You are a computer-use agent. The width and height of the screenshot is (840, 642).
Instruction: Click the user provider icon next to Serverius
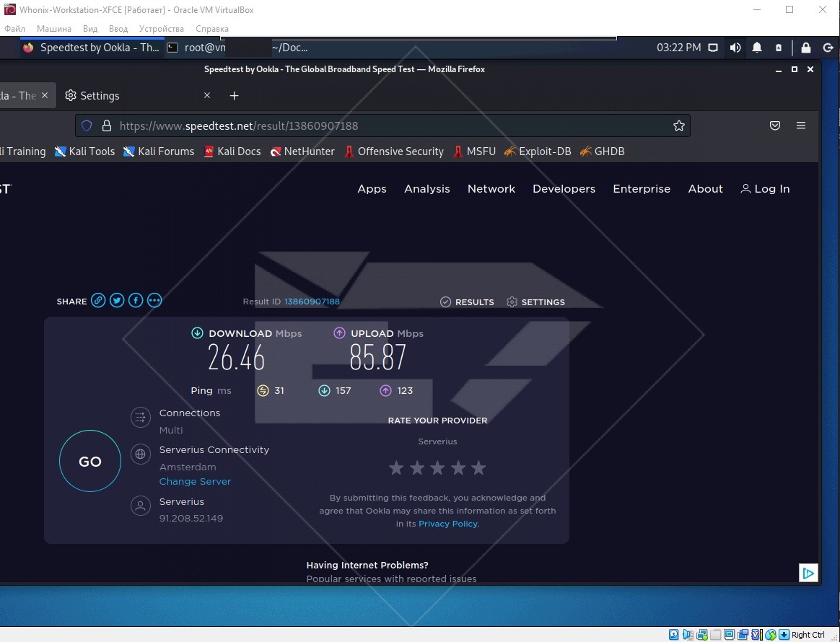pyautogui.click(x=140, y=506)
